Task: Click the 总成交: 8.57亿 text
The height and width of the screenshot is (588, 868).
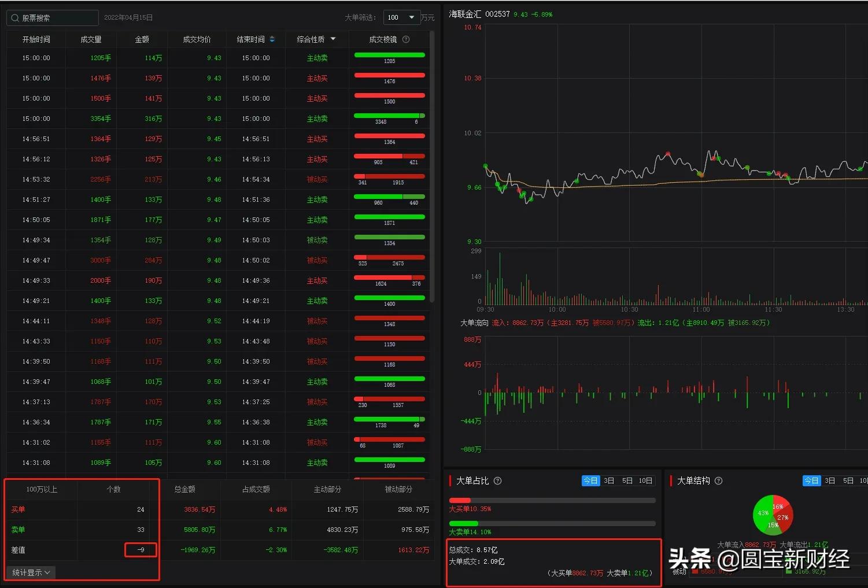Action: click(473, 550)
